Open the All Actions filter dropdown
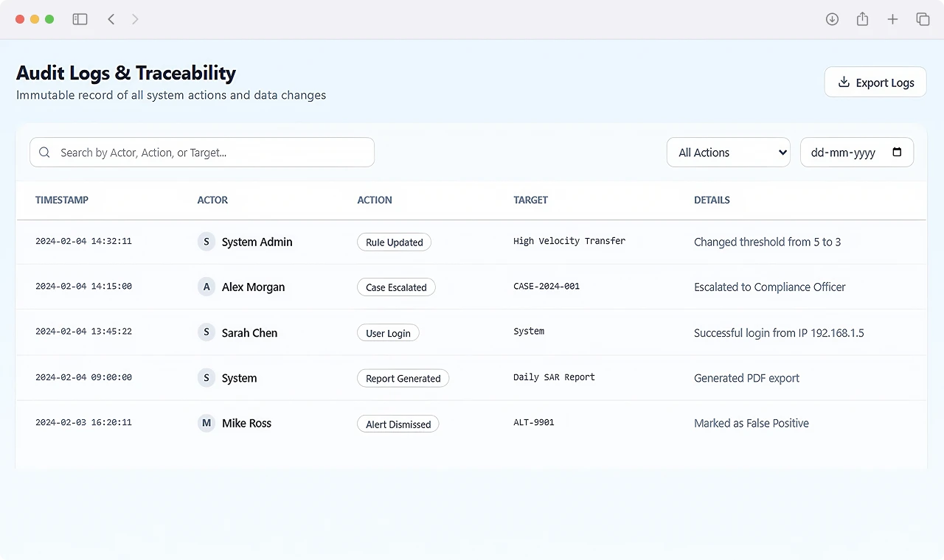Image resolution: width=944 pixels, height=560 pixels. click(729, 153)
